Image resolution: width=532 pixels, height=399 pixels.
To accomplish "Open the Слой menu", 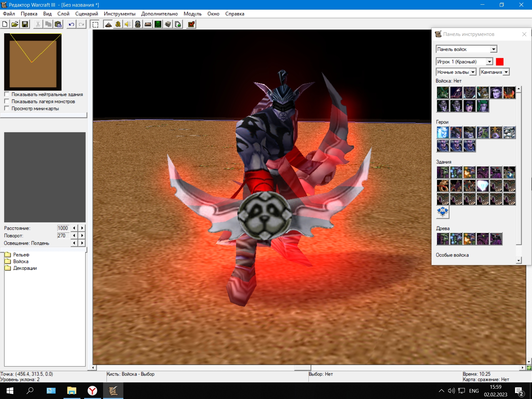I will (x=63, y=14).
